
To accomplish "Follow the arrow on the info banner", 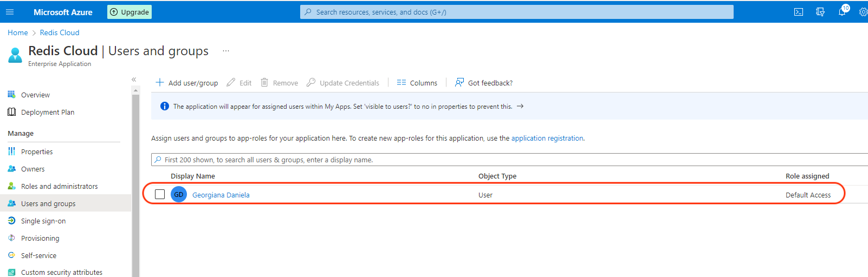I will [520, 107].
